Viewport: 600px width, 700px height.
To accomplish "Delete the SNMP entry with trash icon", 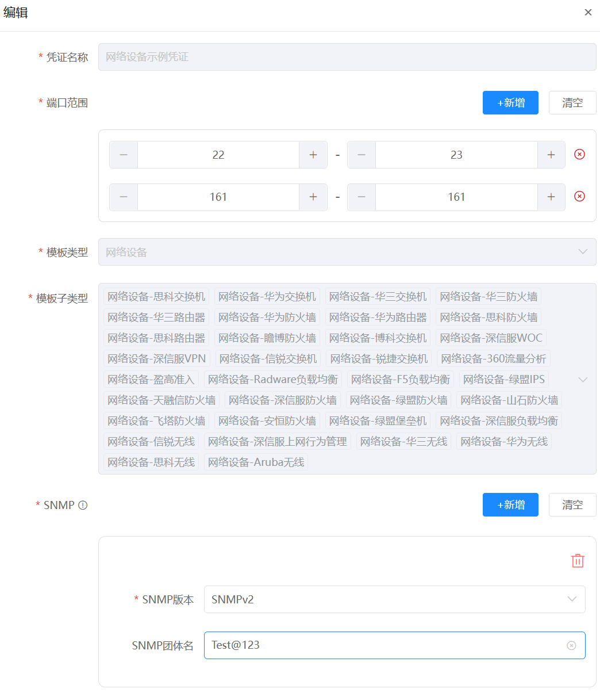I will (x=578, y=561).
